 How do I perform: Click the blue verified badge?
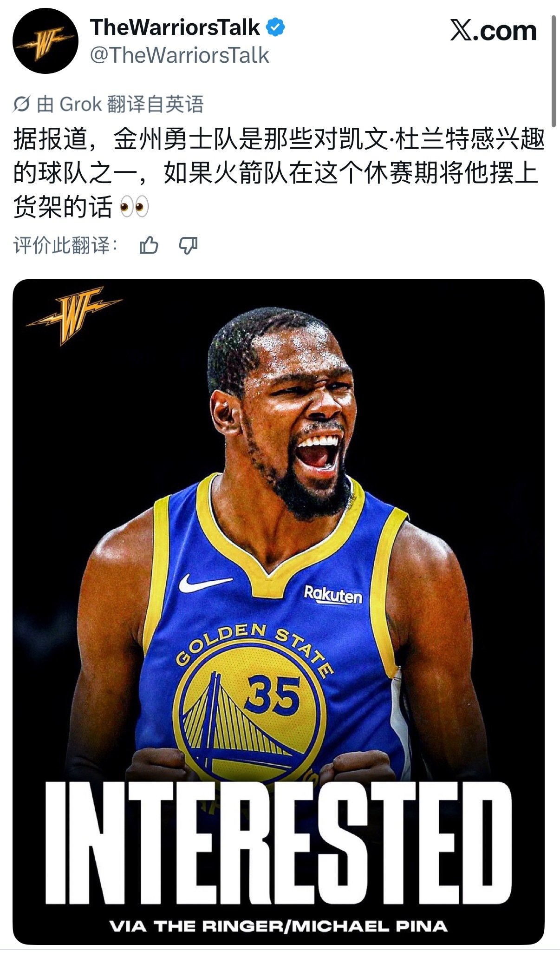coord(275,28)
